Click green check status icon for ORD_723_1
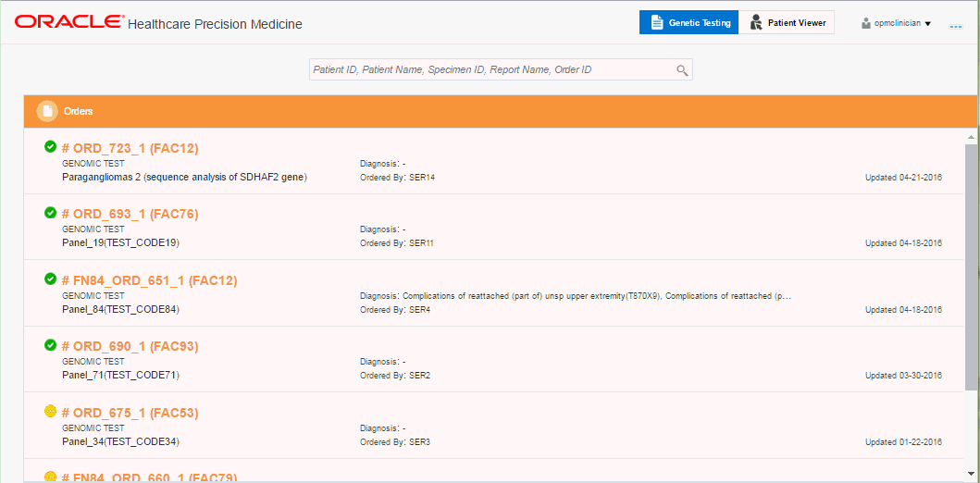980x483 pixels. 51,146
